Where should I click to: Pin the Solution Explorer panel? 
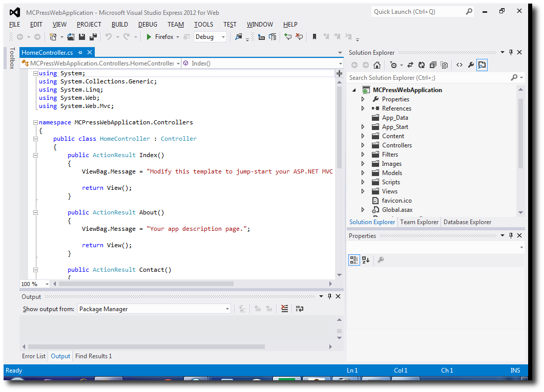click(x=511, y=52)
